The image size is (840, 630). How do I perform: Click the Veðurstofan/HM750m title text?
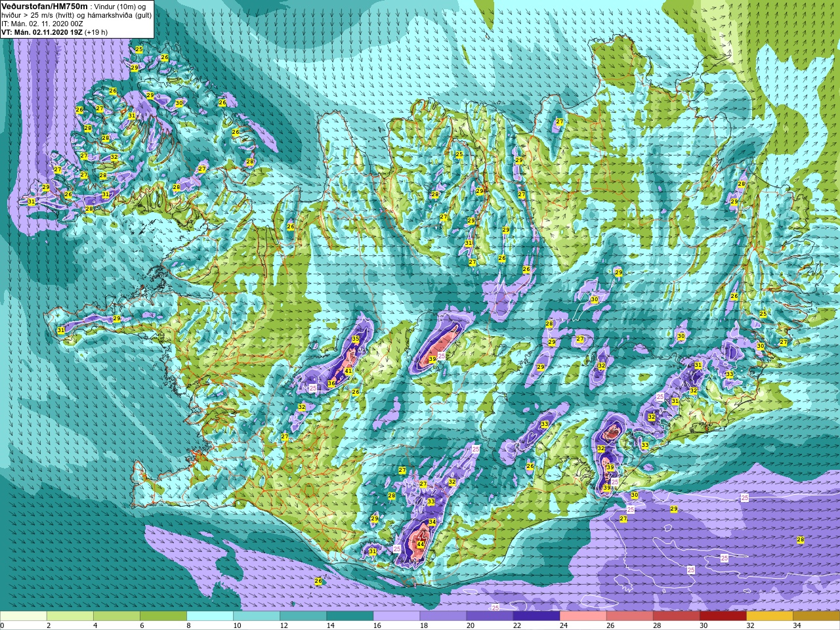coord(44,6)
